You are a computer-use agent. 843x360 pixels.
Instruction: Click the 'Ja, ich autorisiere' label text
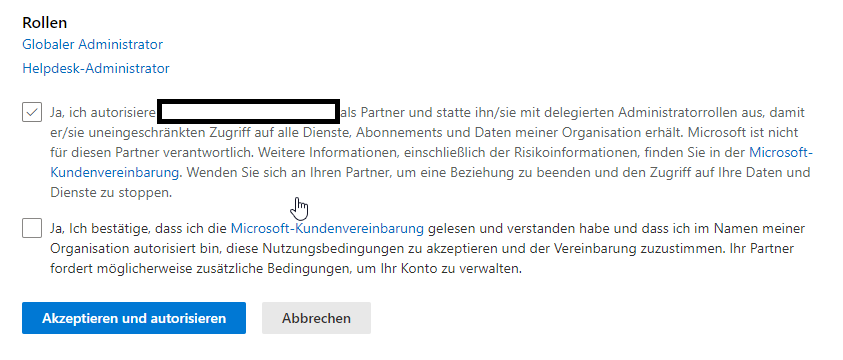tap(103, 113)
